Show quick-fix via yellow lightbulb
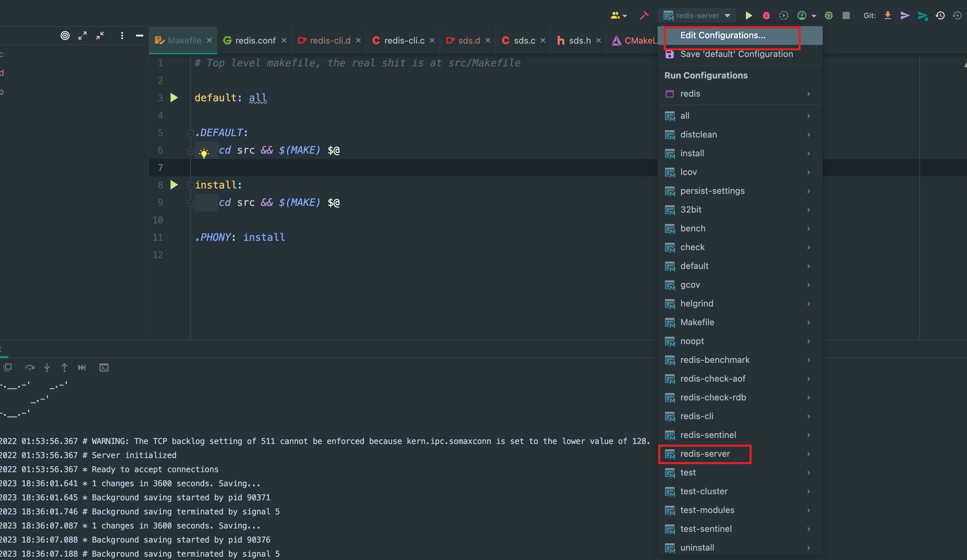 point(204,154)
